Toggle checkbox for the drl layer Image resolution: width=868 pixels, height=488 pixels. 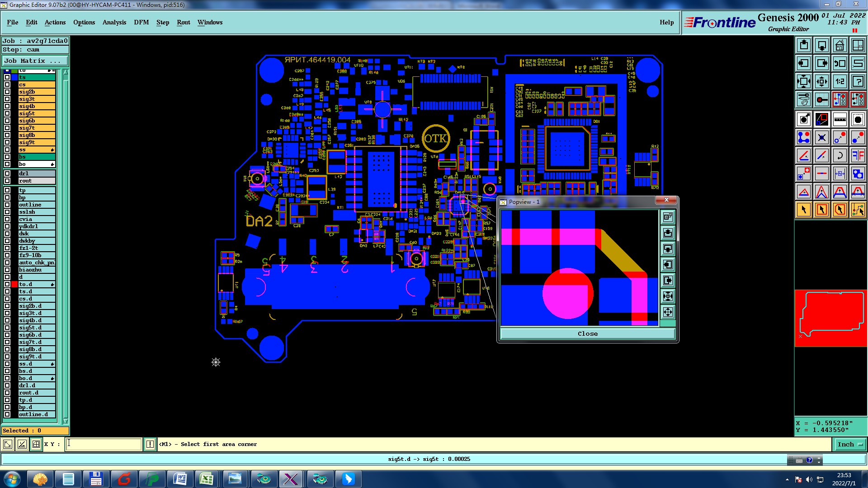7,174
